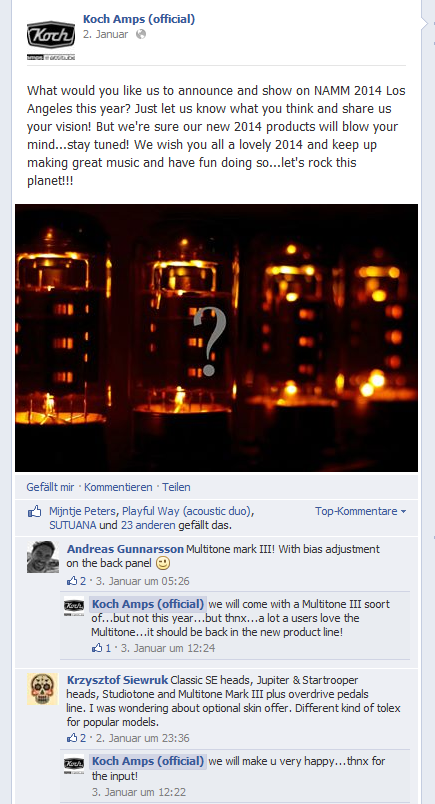The height and width of the screenshot is (804, 435).
Task: Share the post with Teilen
Action: pyautogui.click(x=176, y=487)
